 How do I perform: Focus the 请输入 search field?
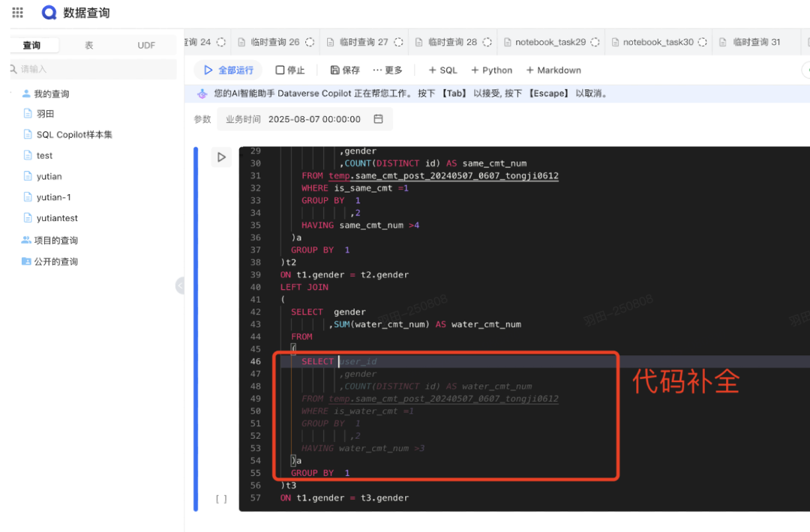coord(94,69)
